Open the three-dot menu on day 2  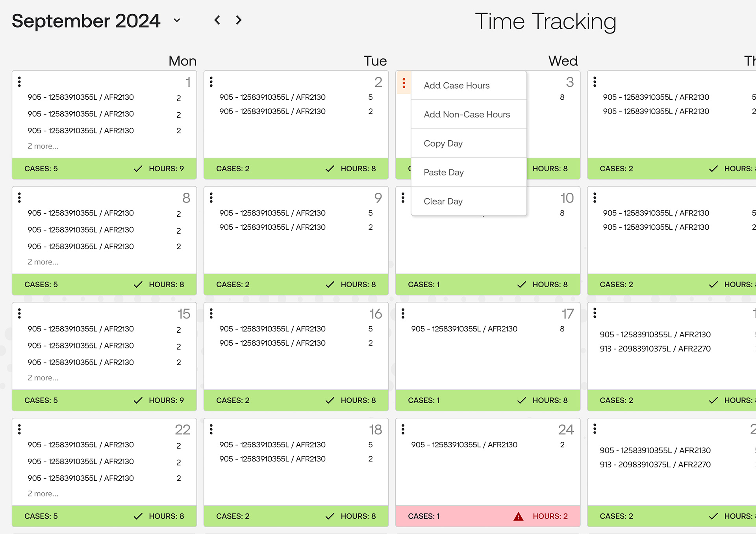[x=211, y=82]
